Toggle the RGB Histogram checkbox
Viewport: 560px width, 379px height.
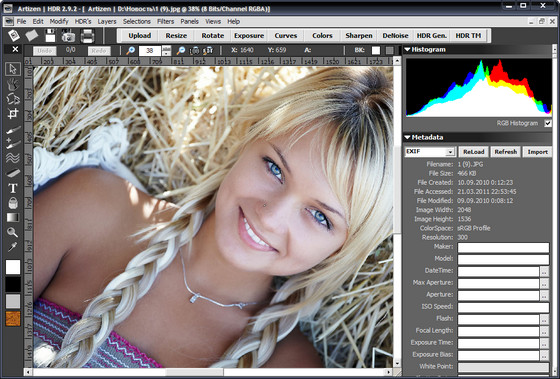pyautogui.click(x=548, y=124)
